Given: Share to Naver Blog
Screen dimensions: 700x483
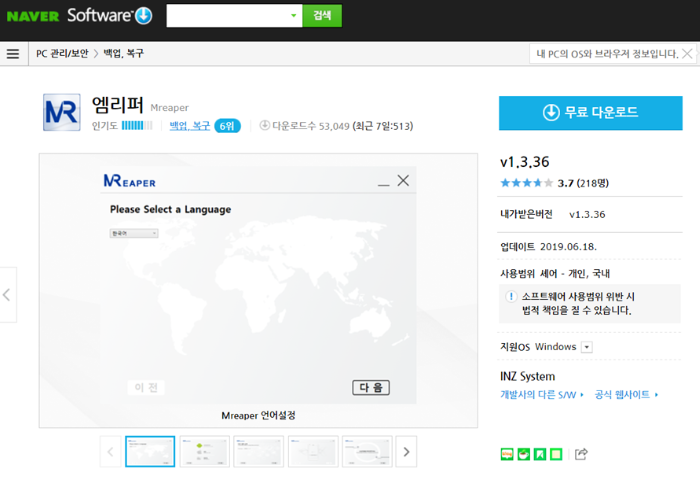Looking at the screenshot, I should pos(507,454).
